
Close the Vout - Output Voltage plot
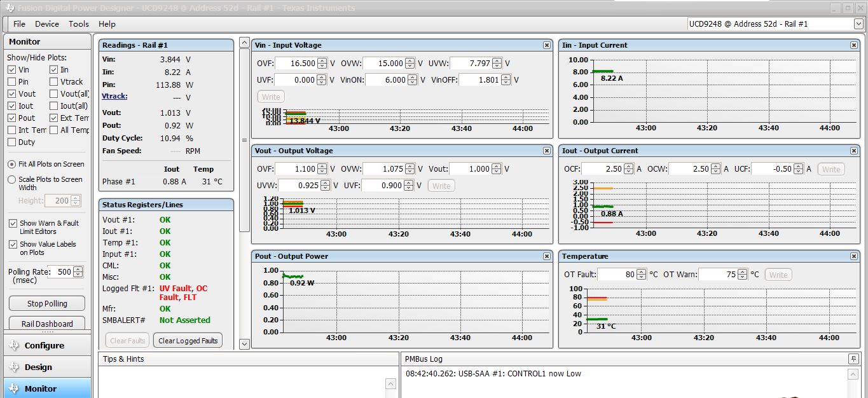pyautogui.click(x=547, y=151)
